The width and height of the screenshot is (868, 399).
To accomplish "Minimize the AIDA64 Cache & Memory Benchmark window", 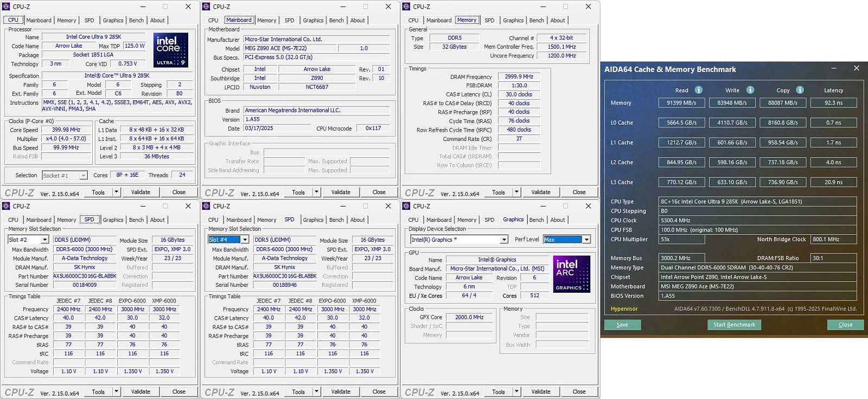I will coord(834,69).
